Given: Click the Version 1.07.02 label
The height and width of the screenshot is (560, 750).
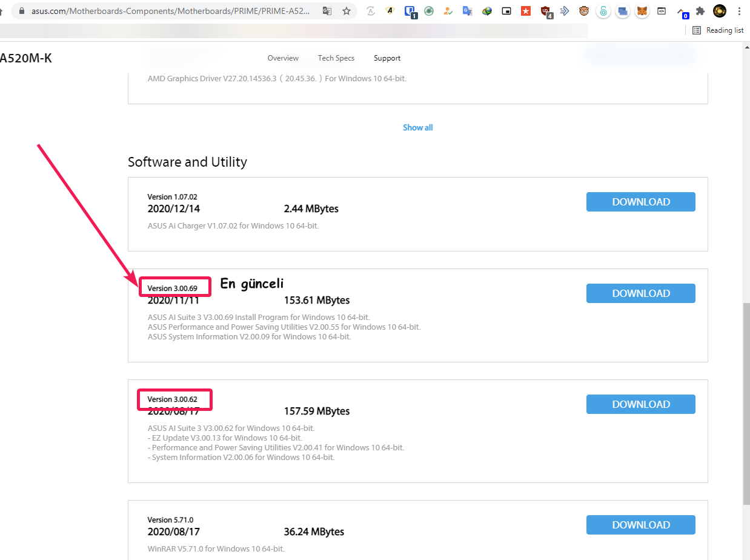Looking at the screenshot, I should pyautogui.click(x=173, y=197).
